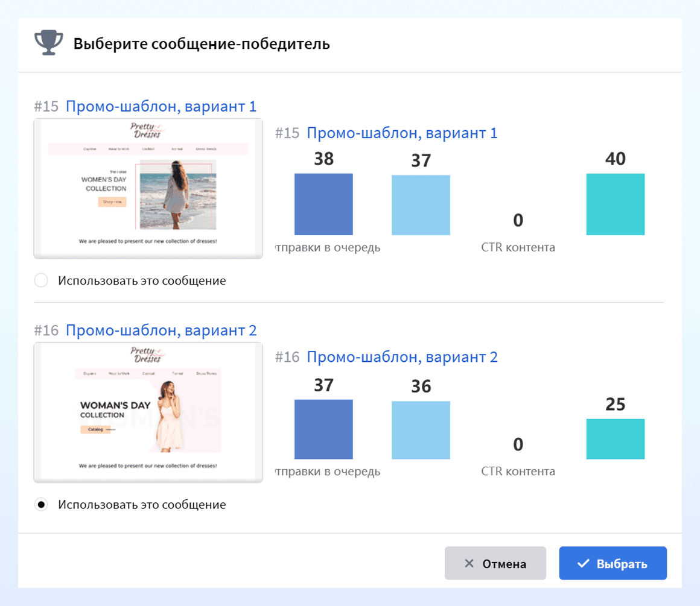Open the Women's Day Collection email preview thumbnail
The width and height of the screenshot is (700, 606).
tap(148, 188)
